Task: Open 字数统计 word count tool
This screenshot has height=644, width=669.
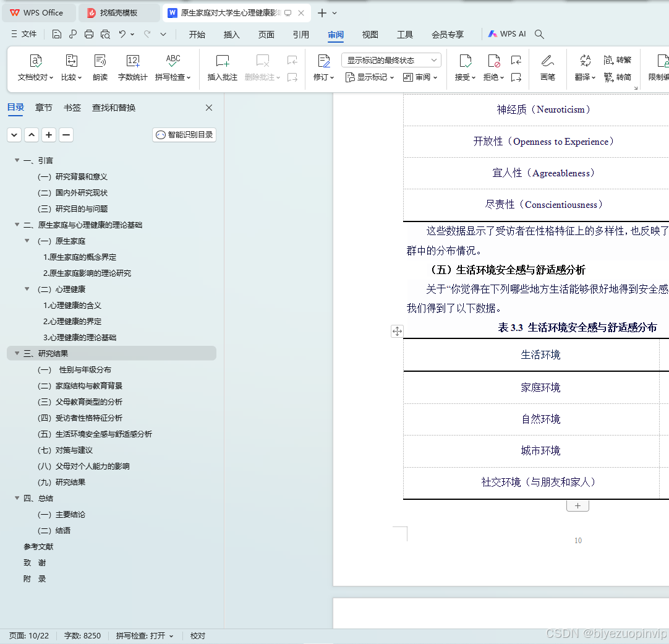Action: point(133,68)
